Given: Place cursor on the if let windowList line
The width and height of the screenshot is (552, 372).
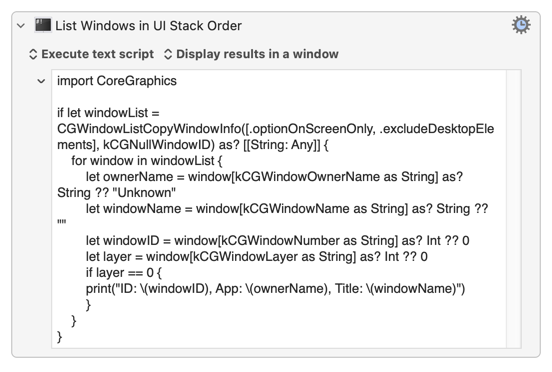Looking at the screenshot, I should [x=108, y=113].
